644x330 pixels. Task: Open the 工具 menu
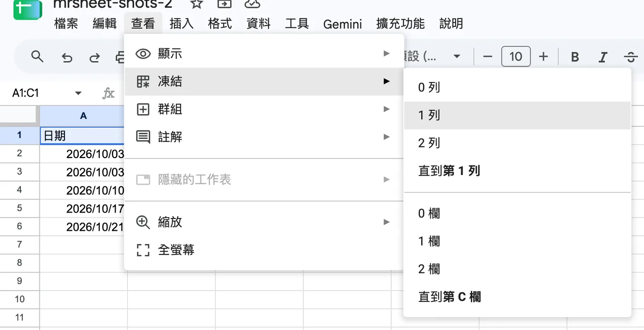(x=297, y=24)
